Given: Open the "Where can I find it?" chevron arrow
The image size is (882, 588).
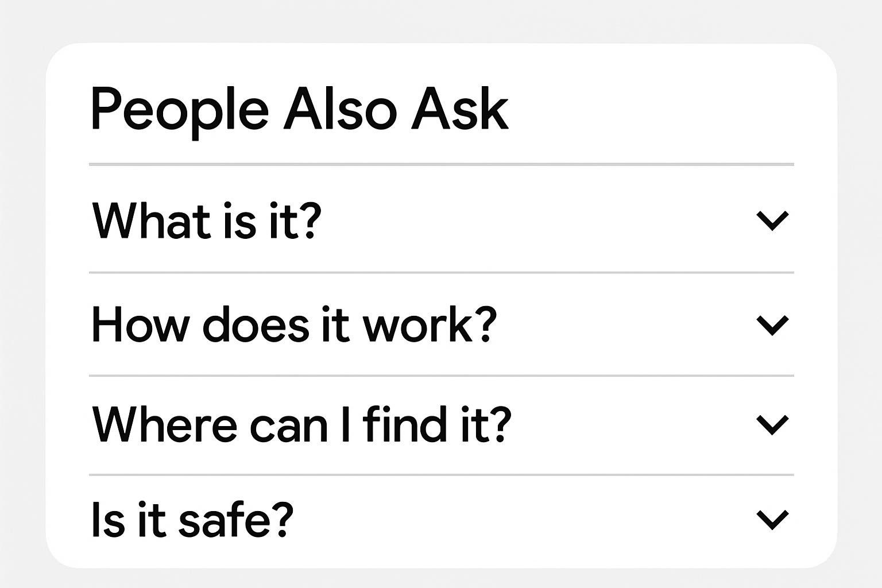Looking at the screenshot, I should [772, 424].
